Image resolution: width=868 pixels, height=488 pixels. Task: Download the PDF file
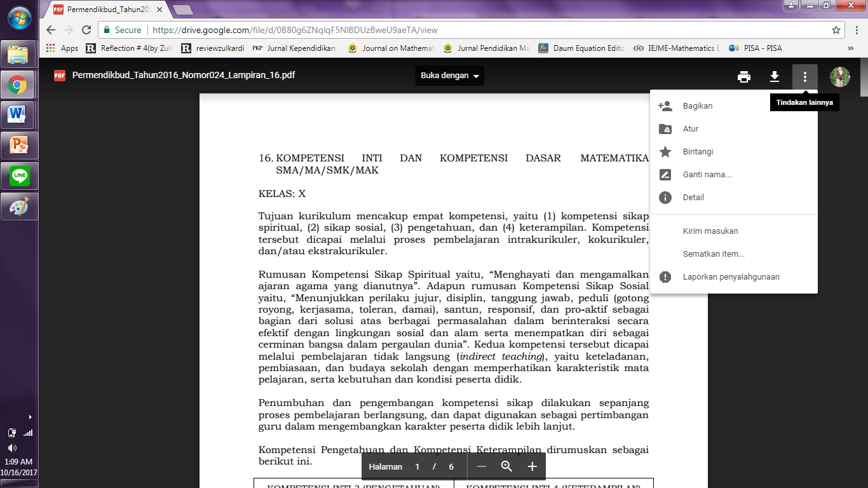[x=774, y=76]
